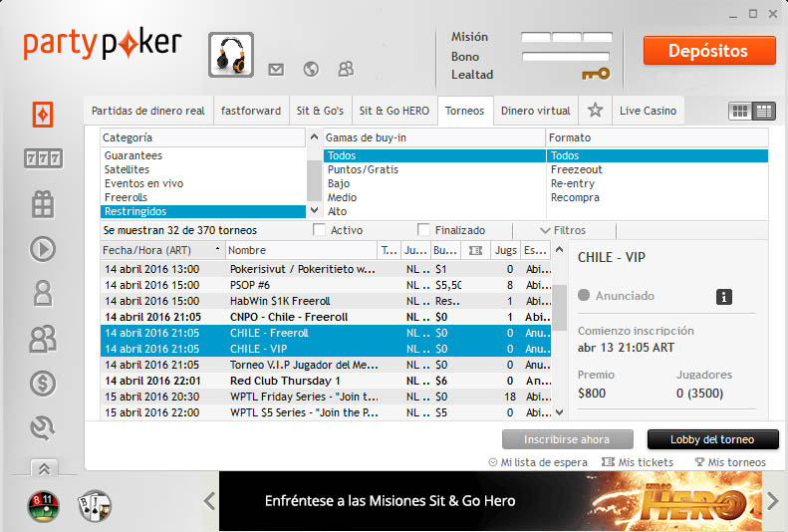Select the PSOP #6 tournament row
Screen dimensions: 788x532
coord(326,285)
